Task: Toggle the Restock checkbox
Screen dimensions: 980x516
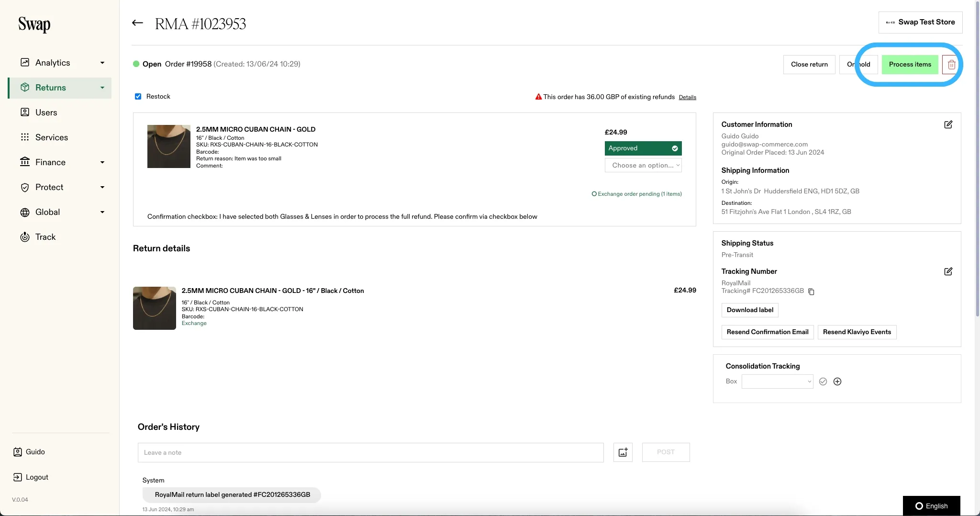Action: click(x=138, y=96)
